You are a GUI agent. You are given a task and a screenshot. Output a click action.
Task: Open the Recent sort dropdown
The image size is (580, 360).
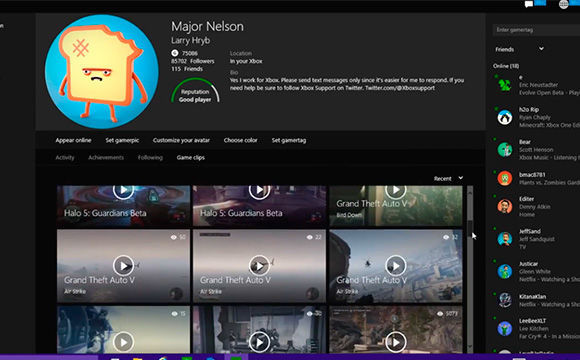pos(448,178)
